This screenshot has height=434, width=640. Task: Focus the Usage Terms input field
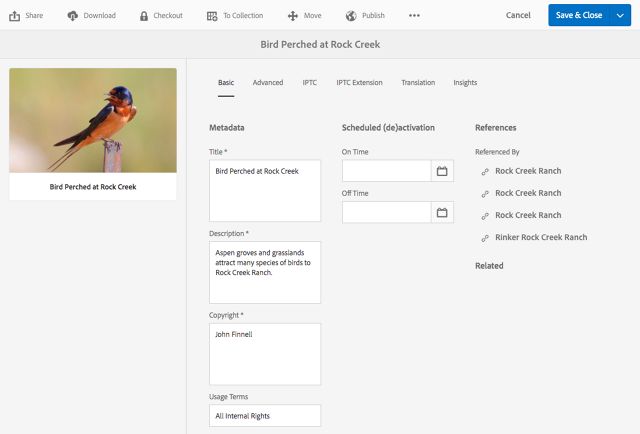click(x=265, y=416)
